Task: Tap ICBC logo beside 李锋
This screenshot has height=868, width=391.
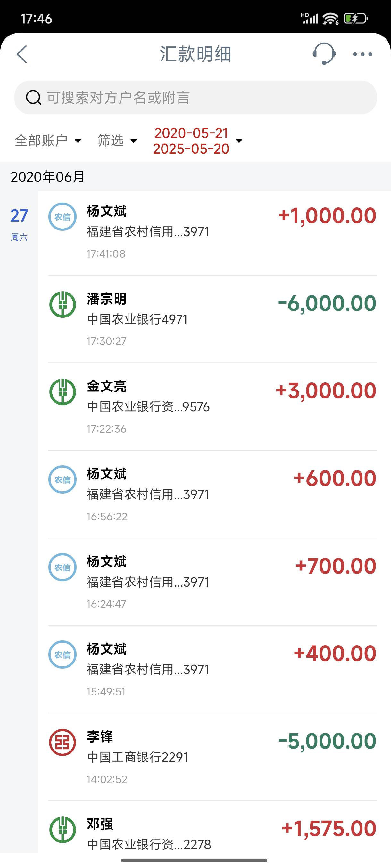Action: click(x=63, y=742)
